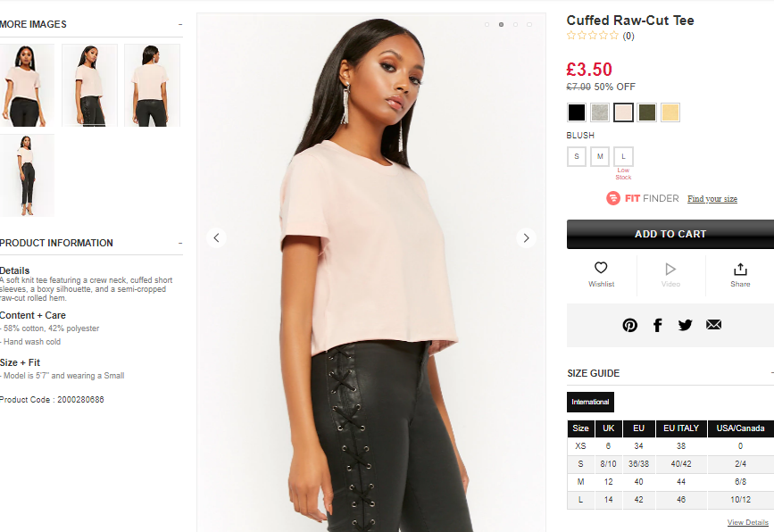Select size M
Screen dimensions: 774x532
[x=600, y=156]
